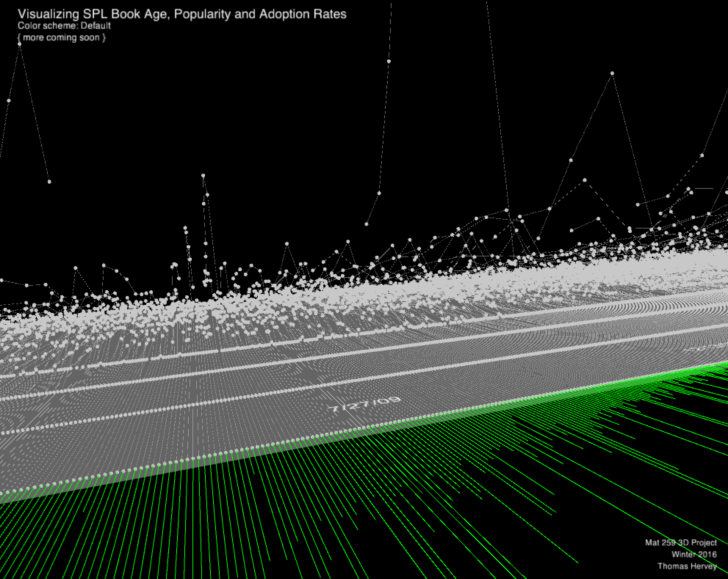Click the 7/27/09 date label

(x=363, y=404)
